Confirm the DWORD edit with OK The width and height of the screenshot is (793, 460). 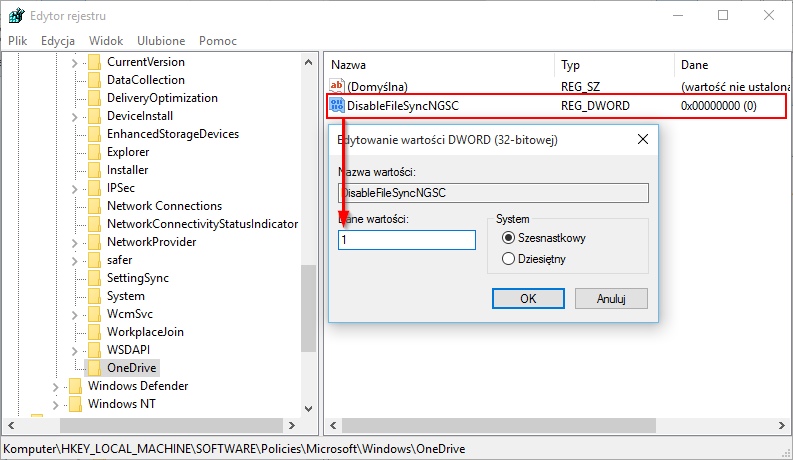click(528, 298)
